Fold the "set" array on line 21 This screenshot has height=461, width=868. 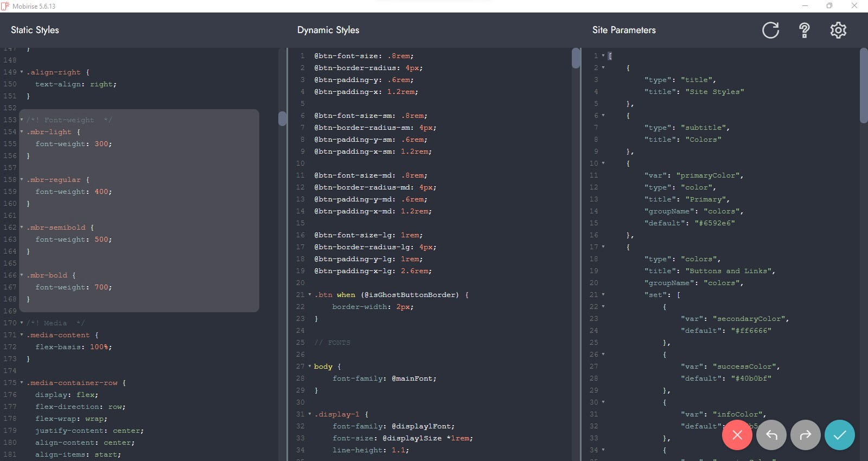(x=603, y=295)
